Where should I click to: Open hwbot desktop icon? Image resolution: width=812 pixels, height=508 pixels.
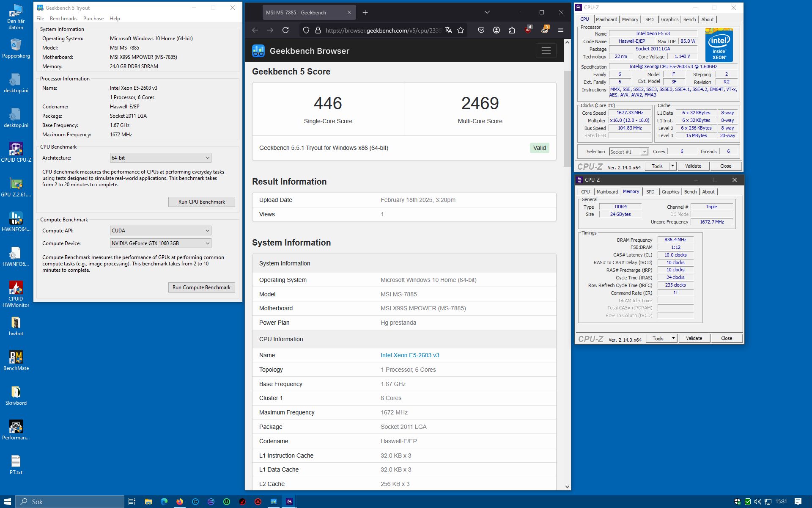[x=16, y=326]
